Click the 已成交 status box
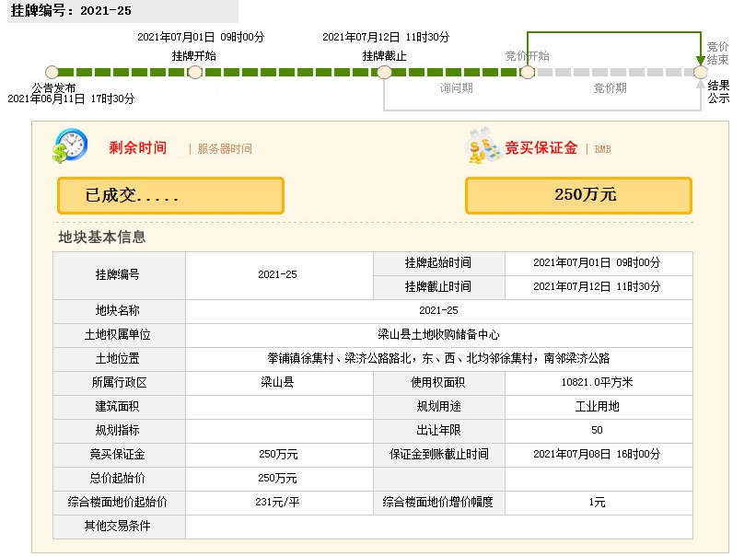 [170, 195]
